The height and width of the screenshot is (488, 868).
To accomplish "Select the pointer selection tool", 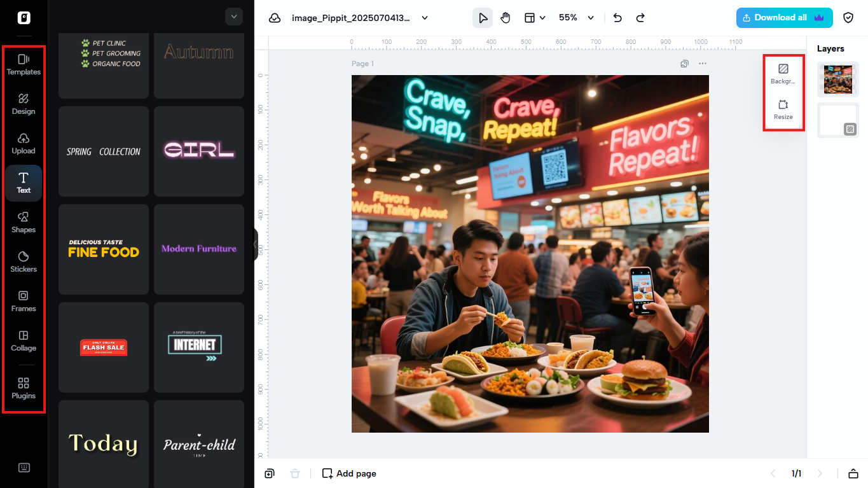I will tap(483, 18).
